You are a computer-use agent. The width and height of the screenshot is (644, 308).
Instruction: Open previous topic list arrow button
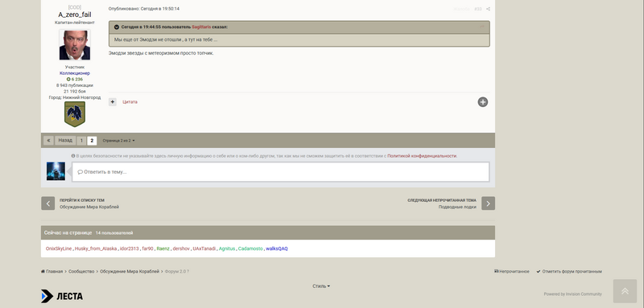(48, 203)
